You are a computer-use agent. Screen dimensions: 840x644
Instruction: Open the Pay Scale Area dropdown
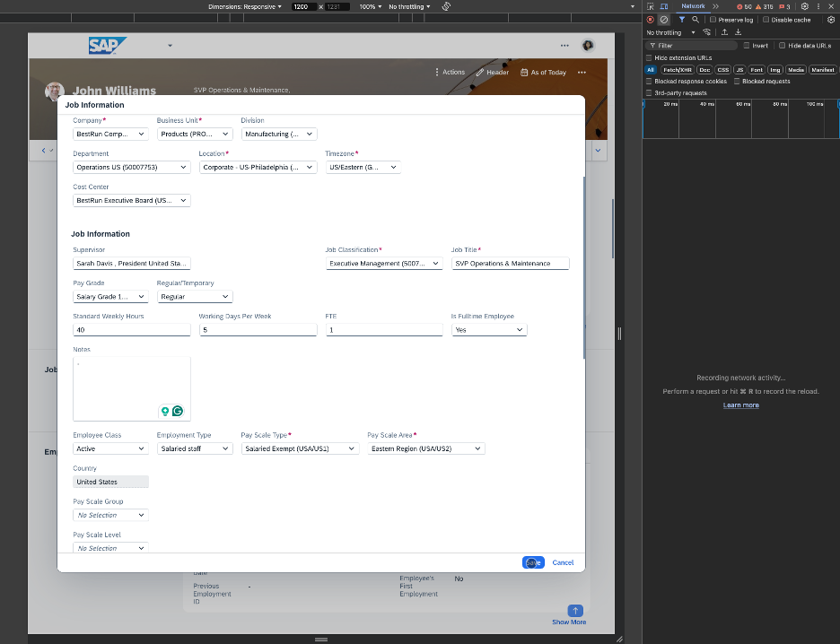click(x=426, y=448)
